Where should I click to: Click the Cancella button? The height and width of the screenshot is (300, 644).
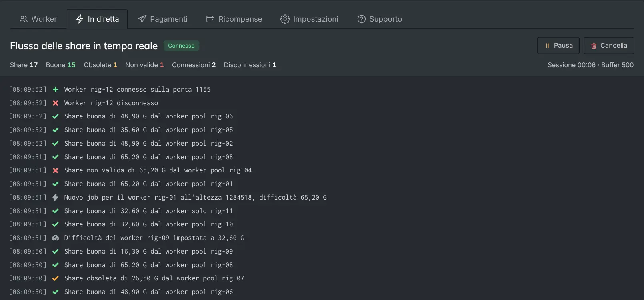[609, 46]
